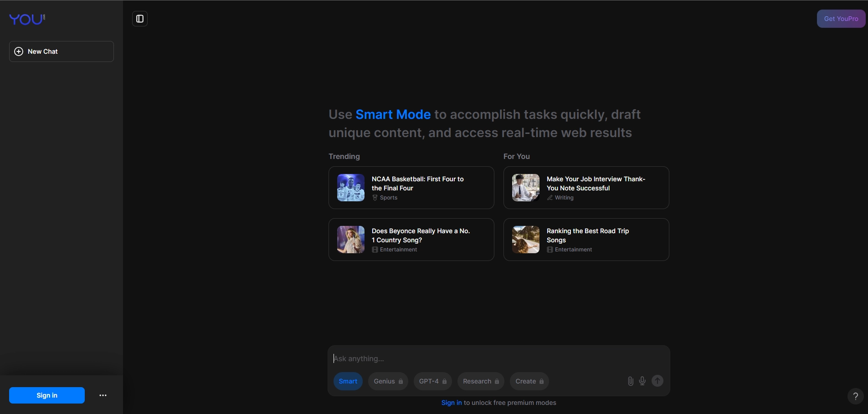Image resolution: width=868 pixels, height=414 pixels.
Task: Click the Get YouPro button
Action: click(841, 19)
